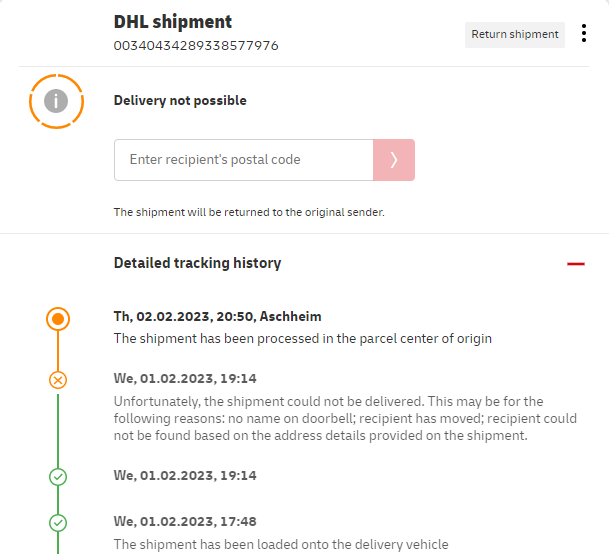The image size is (609, 554).
Task: Collapse tracking history using red minus icon
Action: point(575,264)
